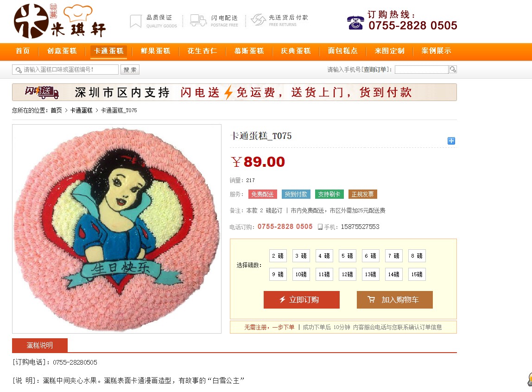The image size is (532, 392).
Task: Open the 卡通蛋糕 navigation menu item
Action: pyautogui.click(x=108, y=51)
